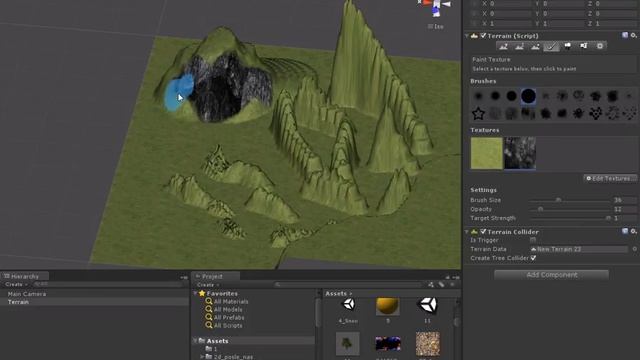Image resolution: width=640 pixels, height=360 pixels.
Task: Toggle the Iso projection label
Action: pyautogui.click(x=436, y=27)
